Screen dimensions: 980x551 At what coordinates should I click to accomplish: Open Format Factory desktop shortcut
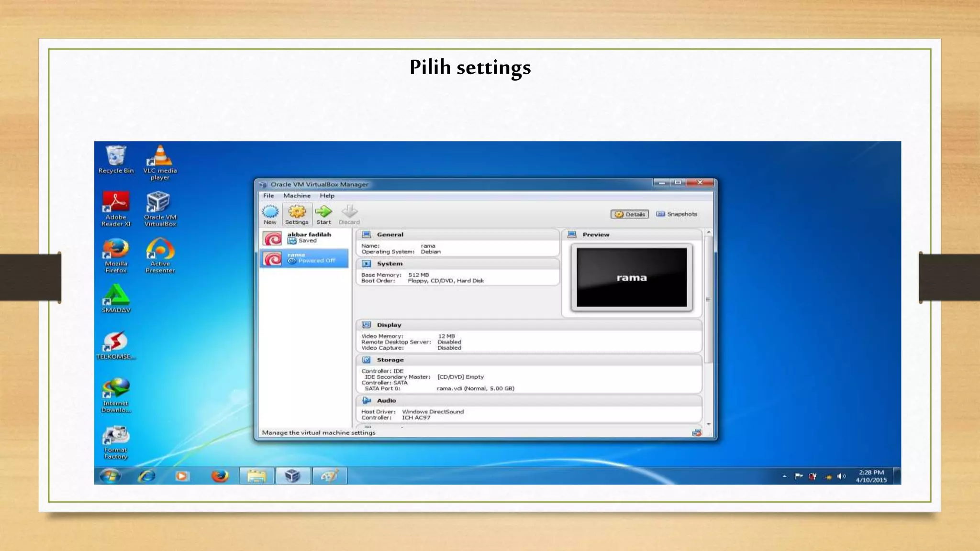[x=116, y=442]
